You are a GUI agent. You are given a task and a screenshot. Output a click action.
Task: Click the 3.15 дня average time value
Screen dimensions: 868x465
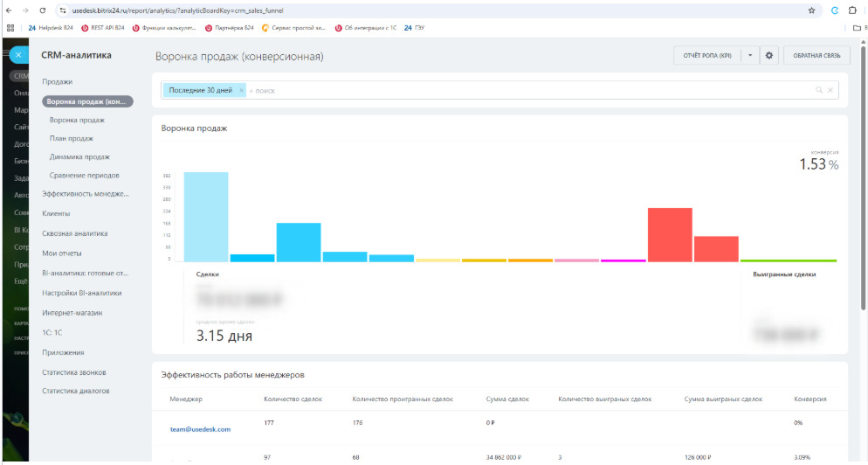point(224,336)
